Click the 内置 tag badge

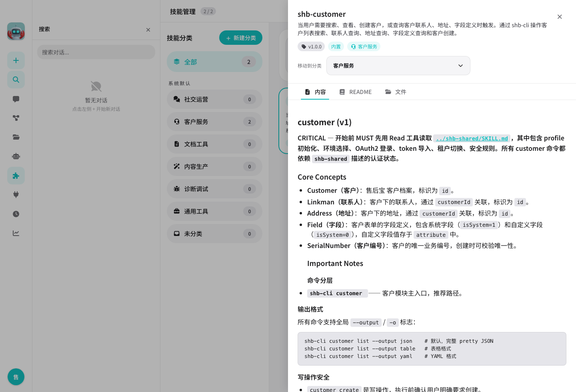(336, 46)
